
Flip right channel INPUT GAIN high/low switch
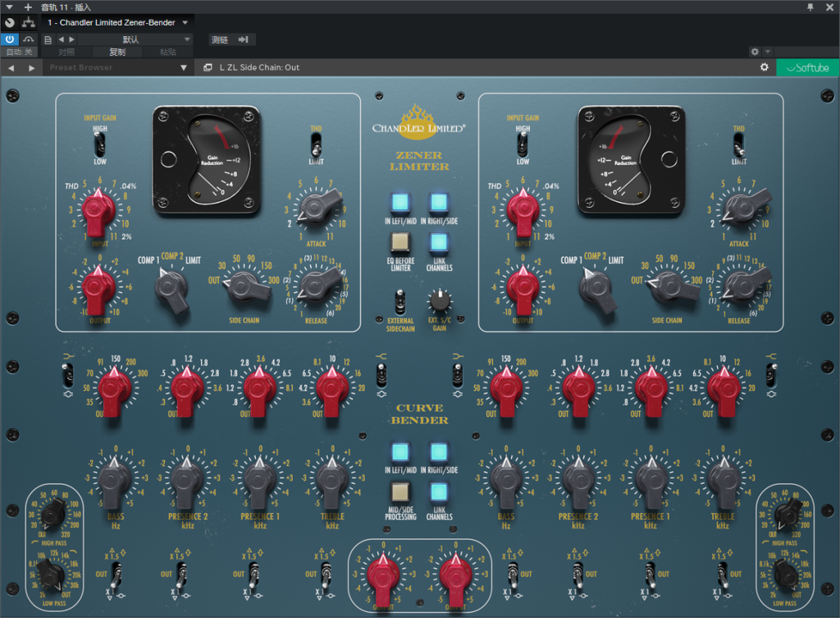[523, 144]
